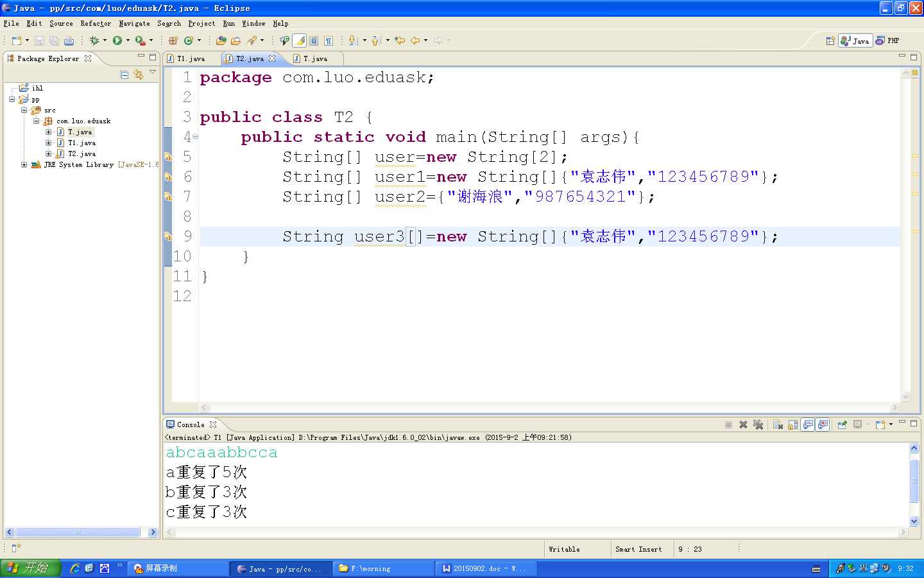
Task: Switch to the T1.java editor tab
Action: tap(191, 58)
